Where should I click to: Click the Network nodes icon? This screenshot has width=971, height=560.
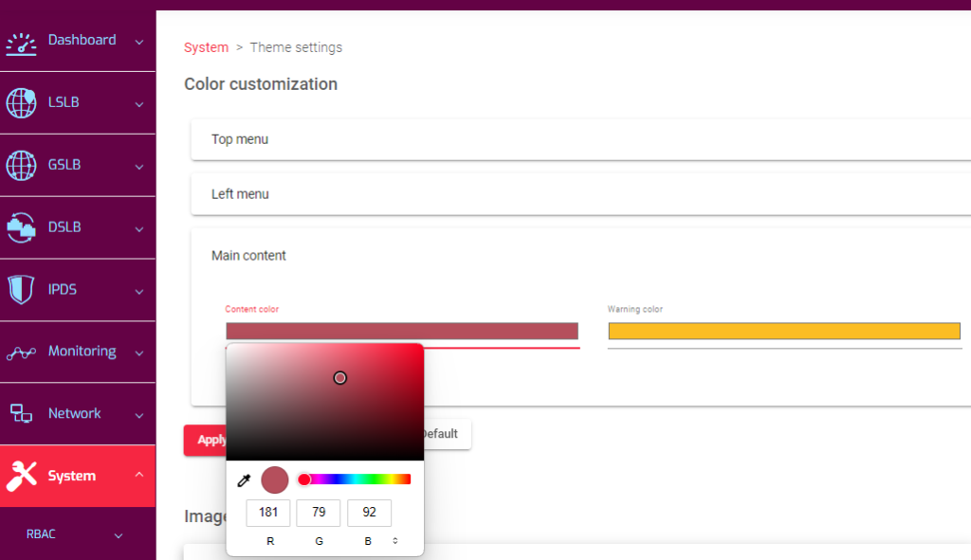click(21, 413)
